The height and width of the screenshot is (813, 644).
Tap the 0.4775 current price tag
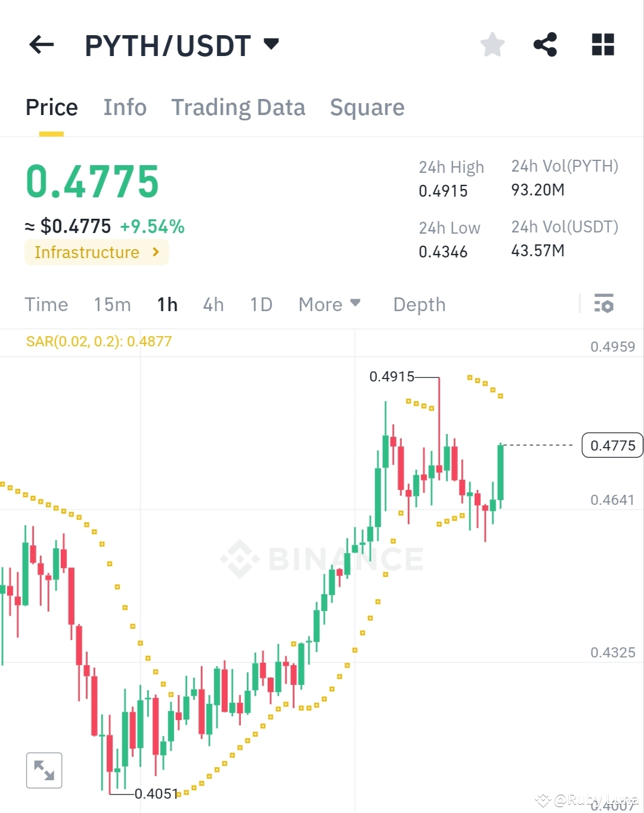tap(612, 445)
